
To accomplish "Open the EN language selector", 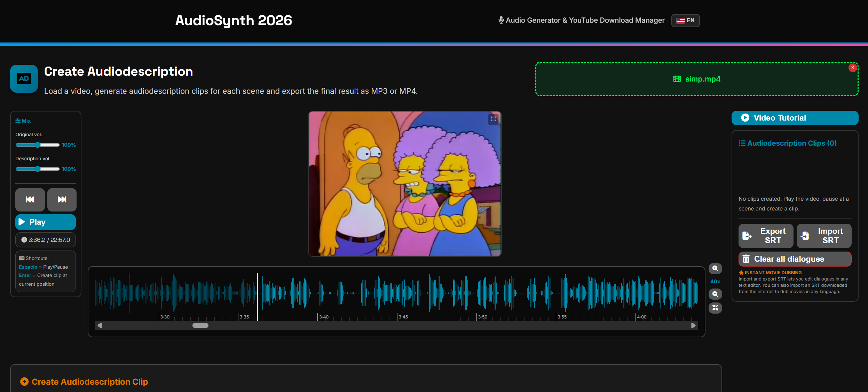I will coord(685,20).
